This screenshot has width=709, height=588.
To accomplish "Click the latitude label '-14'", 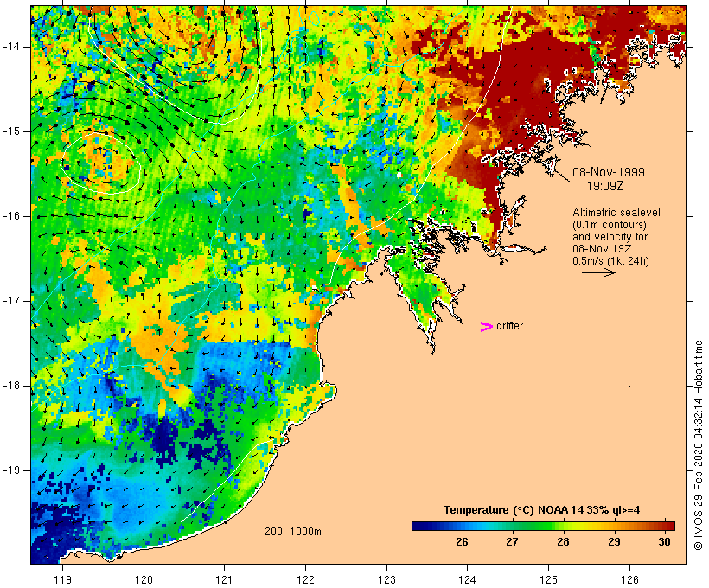I will click(11, 47).
